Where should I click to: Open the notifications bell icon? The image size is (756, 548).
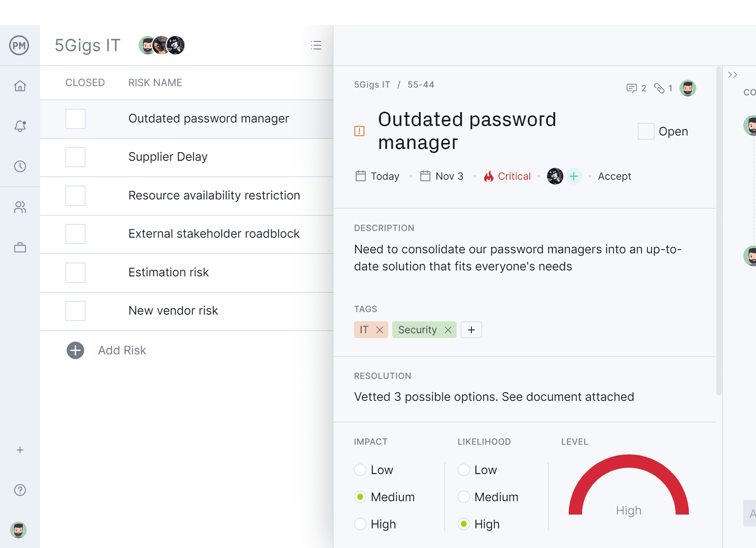pos(20,126)
